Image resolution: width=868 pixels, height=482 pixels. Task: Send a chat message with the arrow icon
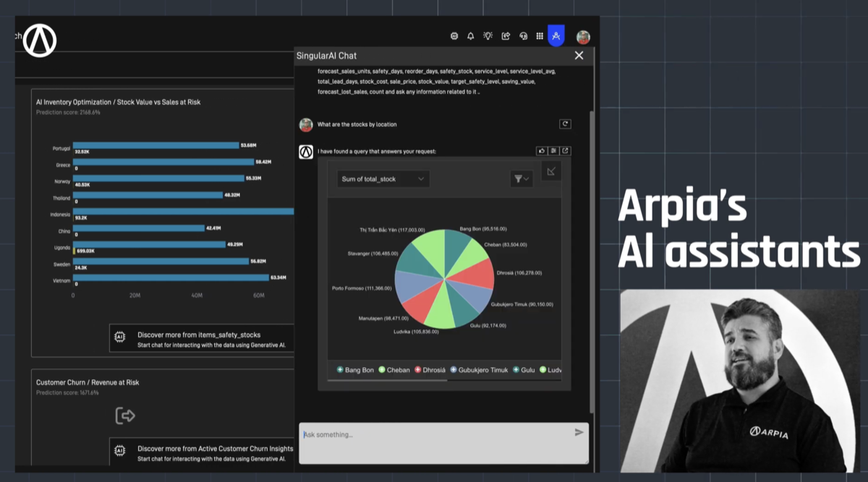pyautogui.click(x=579, y=432)
